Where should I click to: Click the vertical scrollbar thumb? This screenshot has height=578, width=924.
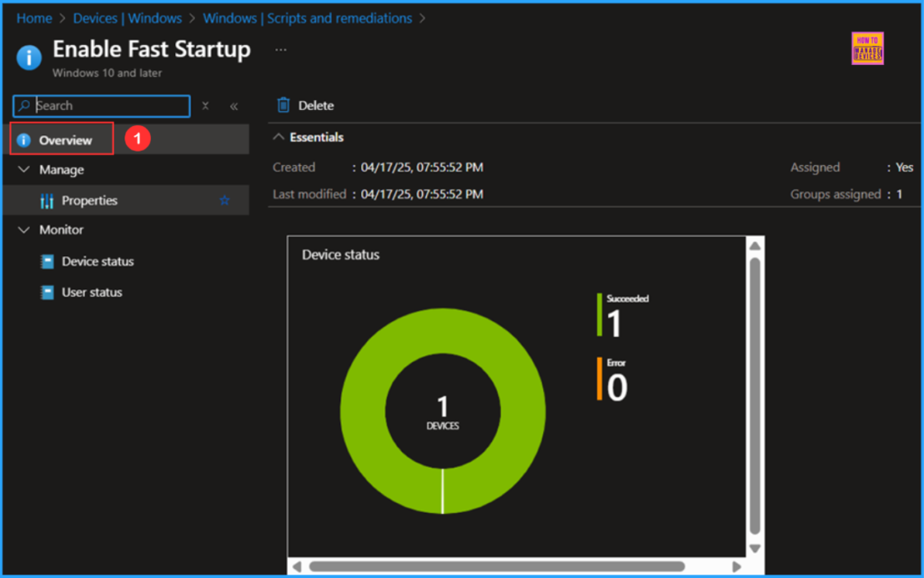[755, 396]
